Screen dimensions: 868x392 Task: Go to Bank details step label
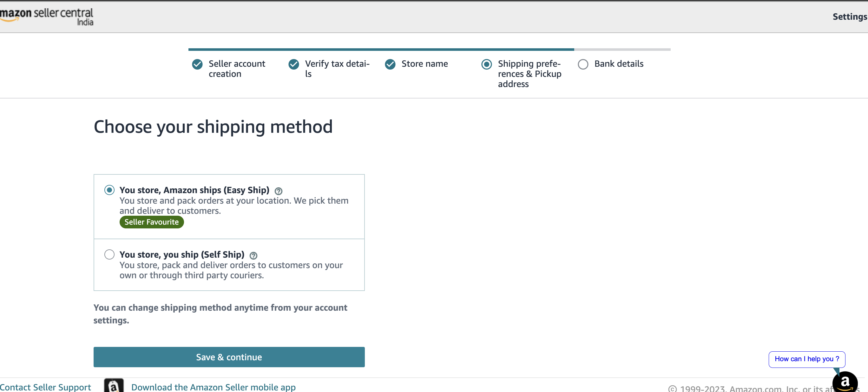(619, 64)
